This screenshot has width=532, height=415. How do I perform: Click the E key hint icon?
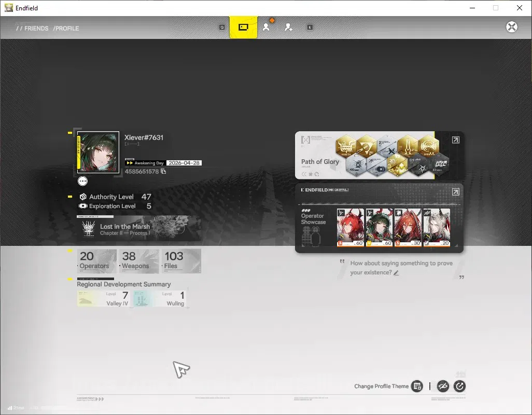[310, 27]
